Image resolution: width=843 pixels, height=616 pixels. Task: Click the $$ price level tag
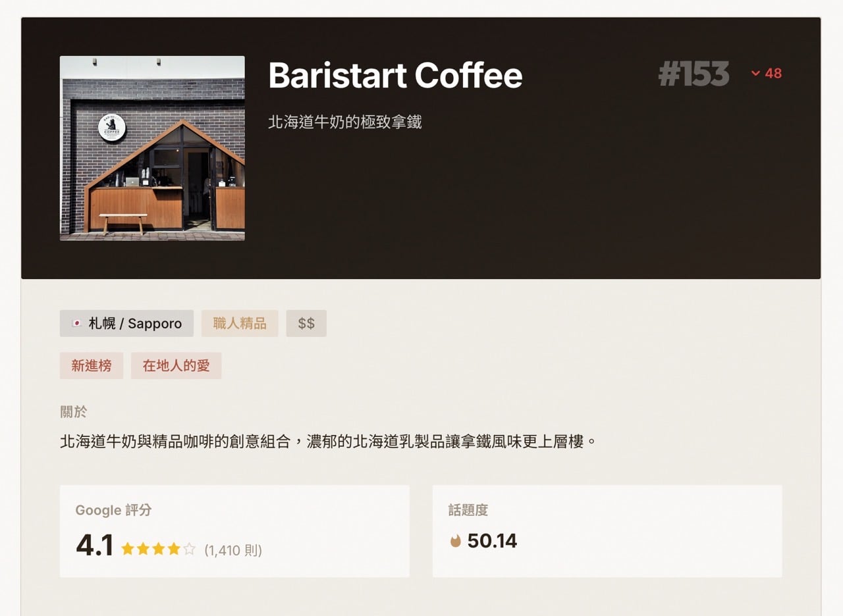[306, 324]
